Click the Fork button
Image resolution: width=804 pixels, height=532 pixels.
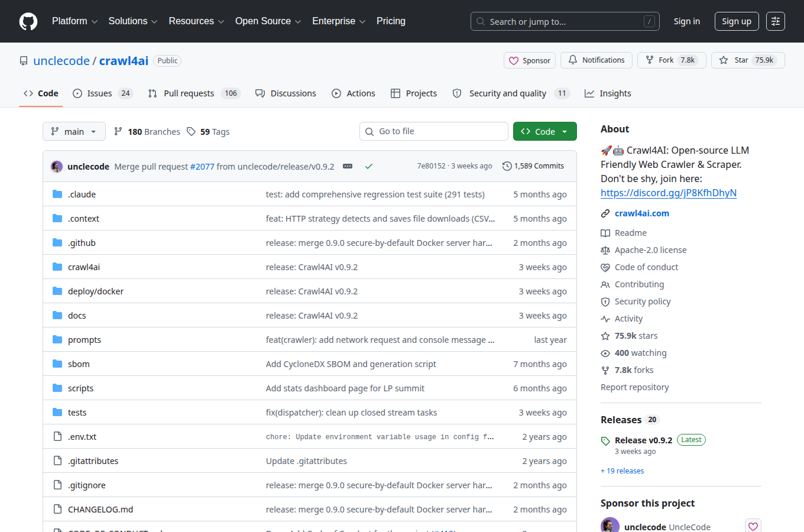tap(672, 60)
